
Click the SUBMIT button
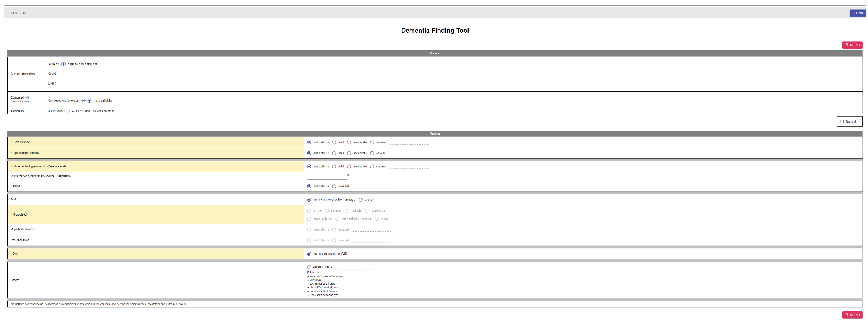857,13
